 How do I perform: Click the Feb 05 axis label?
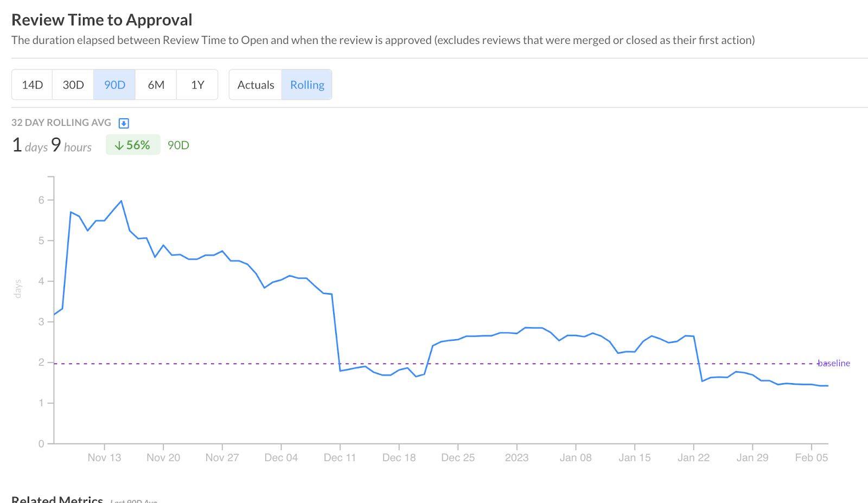point(811,457)
